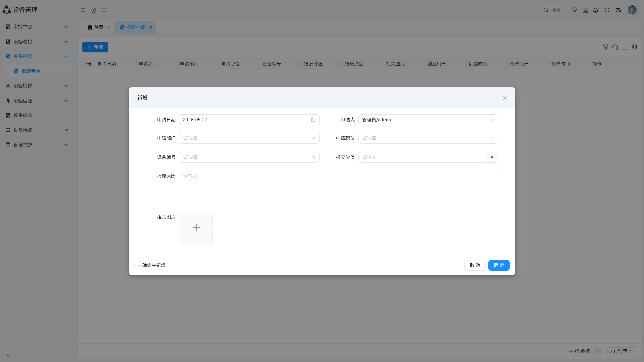Open the 20 条/页 page size dropdown

(x=622, y=351)
